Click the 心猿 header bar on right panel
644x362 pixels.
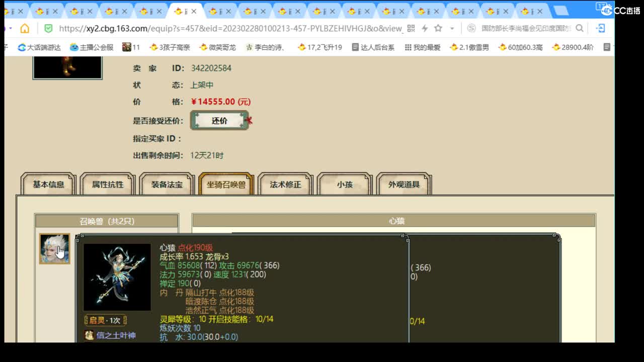(394, 221)
